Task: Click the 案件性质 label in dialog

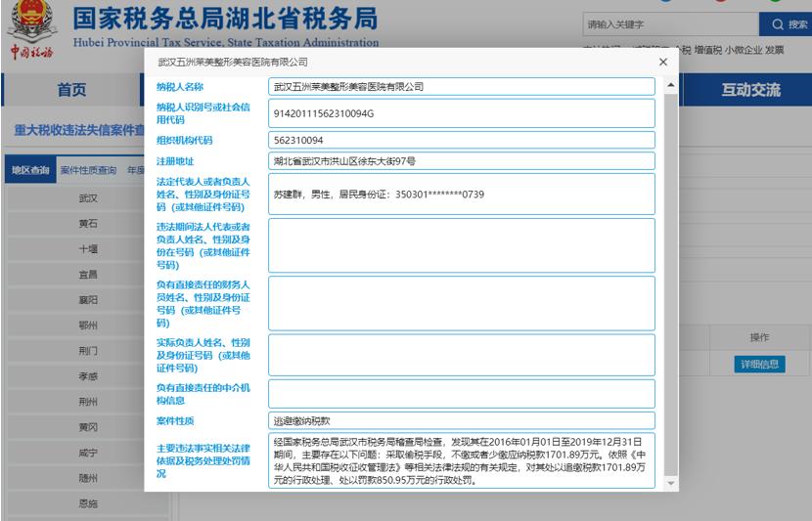Action: point(175,421)
